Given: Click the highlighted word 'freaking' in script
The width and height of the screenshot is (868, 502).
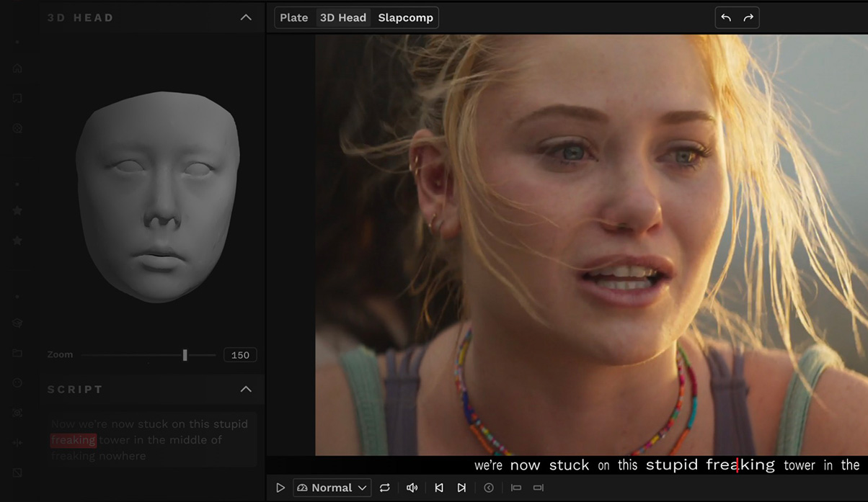Looking at the screenshot, I should (x=74, y=440).
